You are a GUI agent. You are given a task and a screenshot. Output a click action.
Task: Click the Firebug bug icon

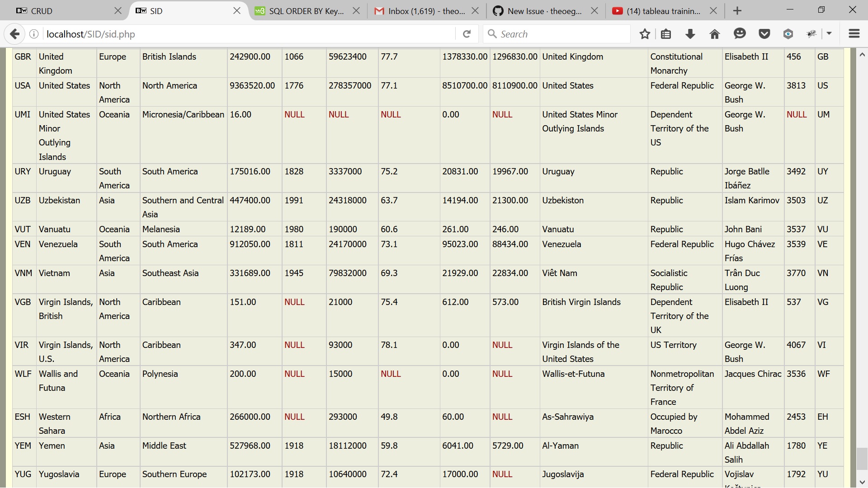click(812, 34)
